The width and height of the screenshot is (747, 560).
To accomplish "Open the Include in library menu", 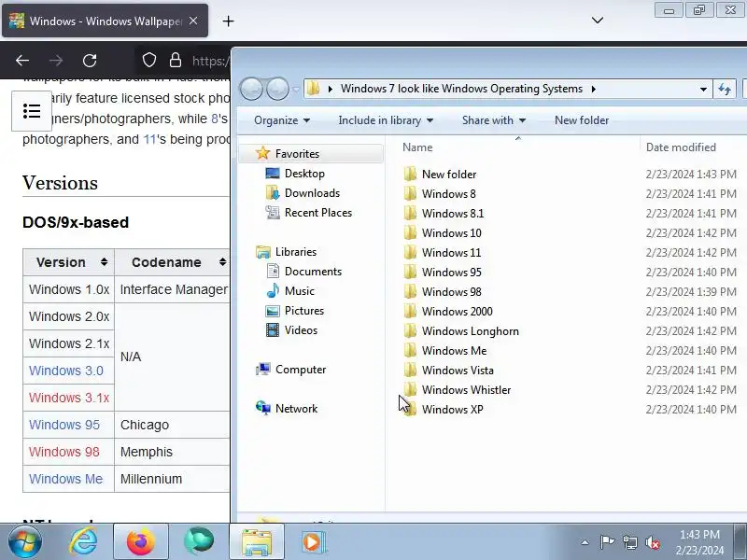I will (386, 120).
